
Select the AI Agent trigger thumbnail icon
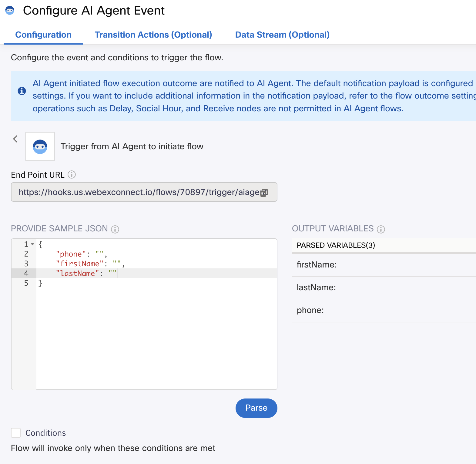click(x=40, y=146)
